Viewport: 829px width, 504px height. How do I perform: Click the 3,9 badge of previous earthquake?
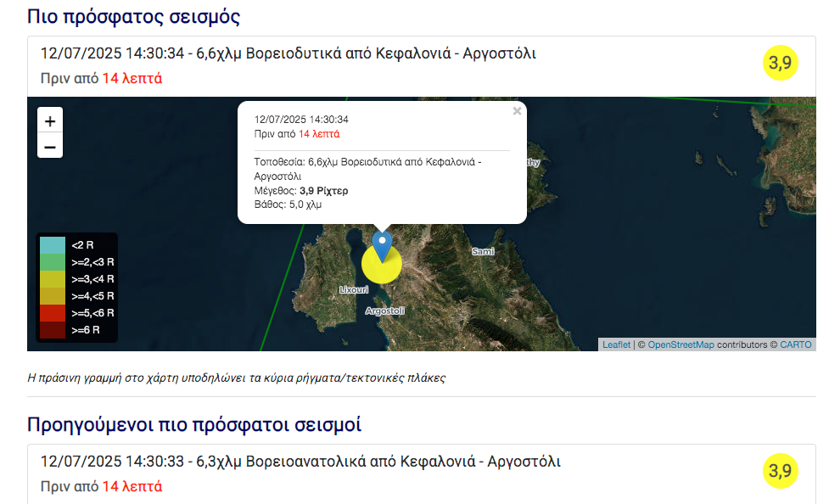780,471
